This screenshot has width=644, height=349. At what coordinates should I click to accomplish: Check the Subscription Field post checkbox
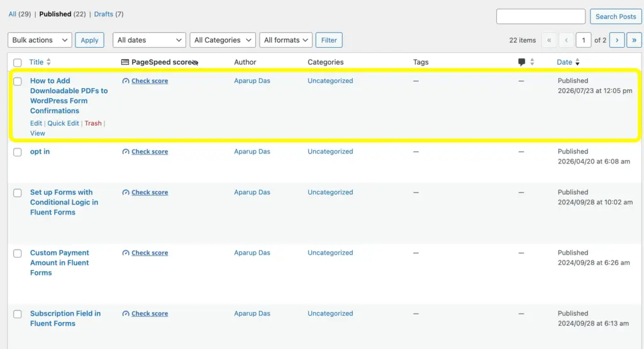click(17, 314)
